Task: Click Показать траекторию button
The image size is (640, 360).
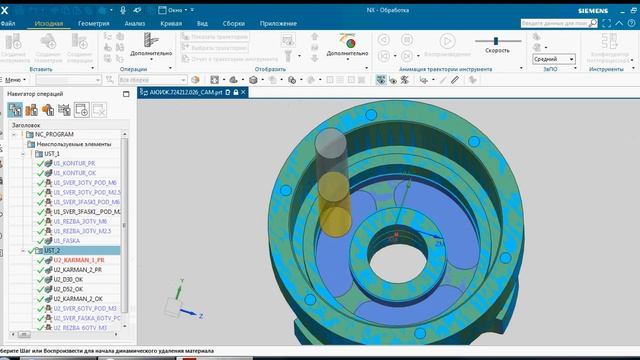Action: 215,37
